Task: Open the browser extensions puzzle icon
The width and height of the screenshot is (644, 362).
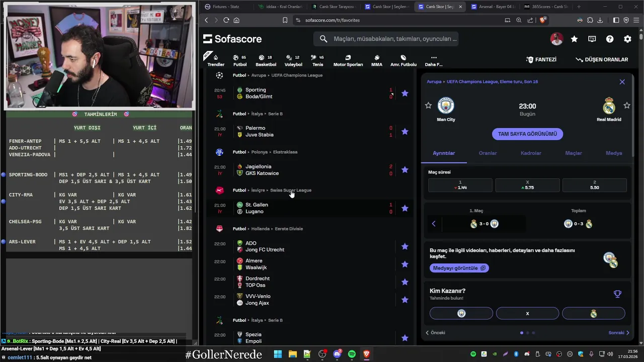Action: [x=590, y=20]
